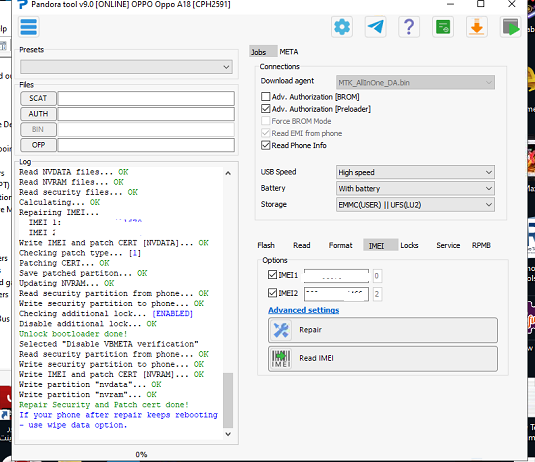Open the Service tab

[x=448, y=245]
